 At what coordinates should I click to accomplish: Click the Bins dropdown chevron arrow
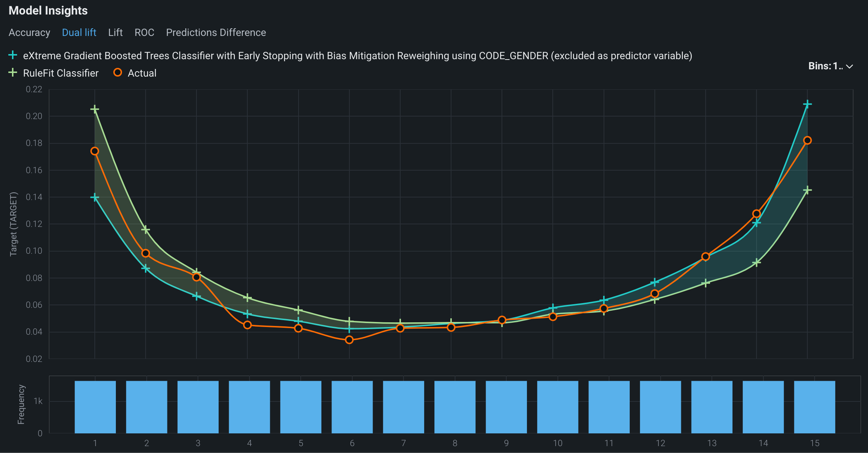(x=849, y=66)
